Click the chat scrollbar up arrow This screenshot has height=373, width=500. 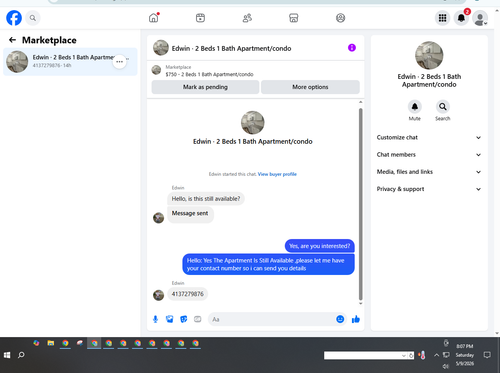tap(361, 102)
